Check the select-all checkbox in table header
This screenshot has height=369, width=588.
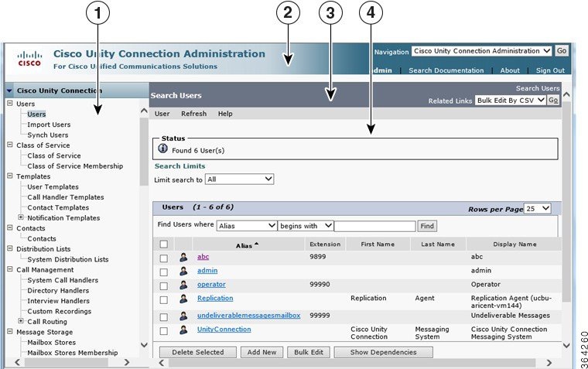coord(163,244)
